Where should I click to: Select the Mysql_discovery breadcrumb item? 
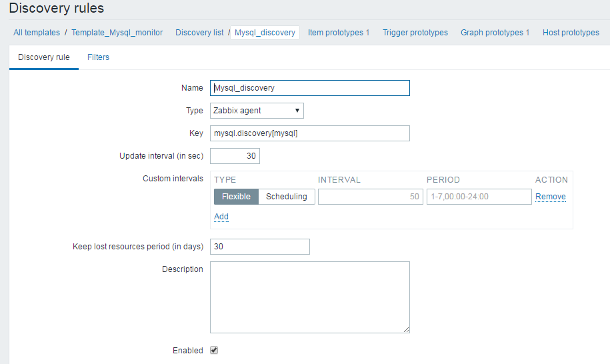pyautogui.click(x=265, y=33)
